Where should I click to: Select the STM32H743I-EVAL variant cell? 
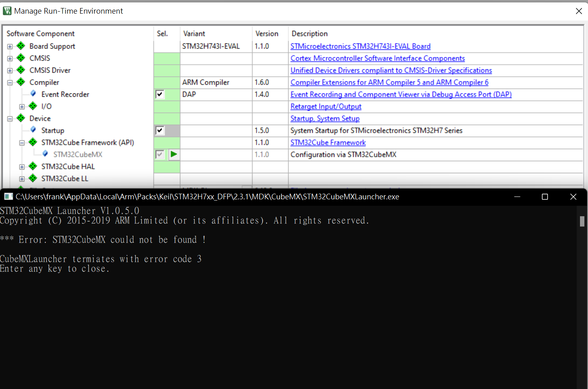pyautogui.click(x=216, y=46)
